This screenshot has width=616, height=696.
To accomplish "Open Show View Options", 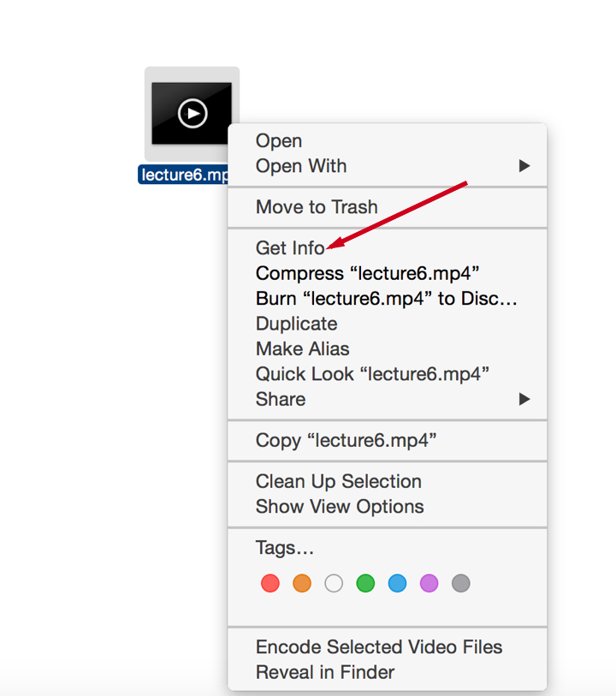I will [340, 507].
